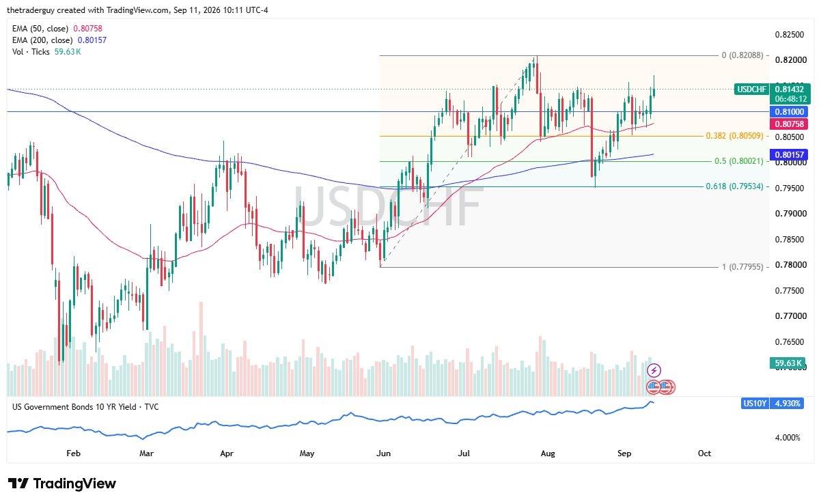This screenshot has height=504, width=821.
Task: Click the TradingView logo at bottom left
Action: tap(62, 484)
